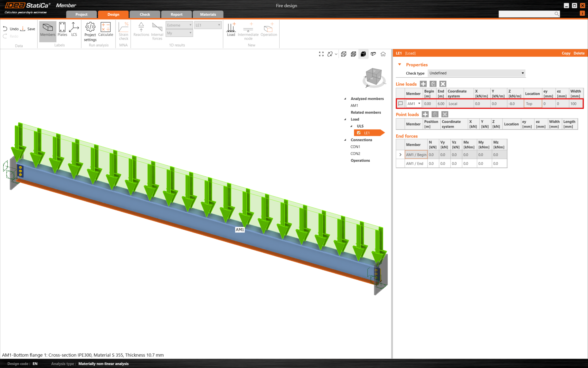
Task: Enable the solid view mode icon
Action: point(363,54)
